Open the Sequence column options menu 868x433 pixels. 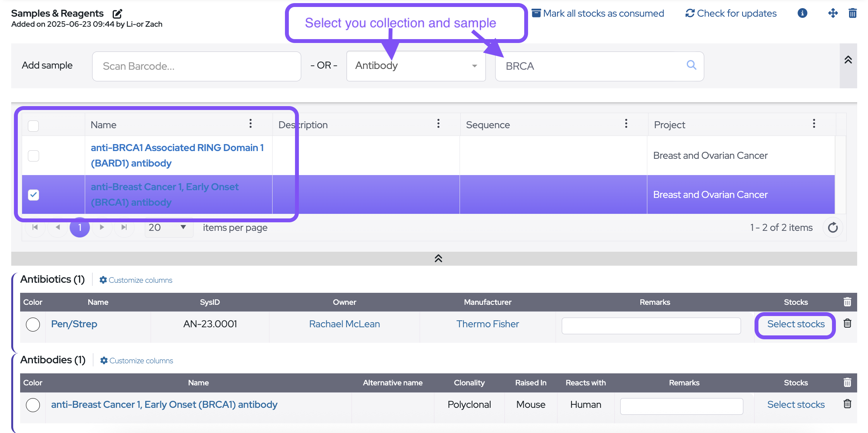click(626, 124)
